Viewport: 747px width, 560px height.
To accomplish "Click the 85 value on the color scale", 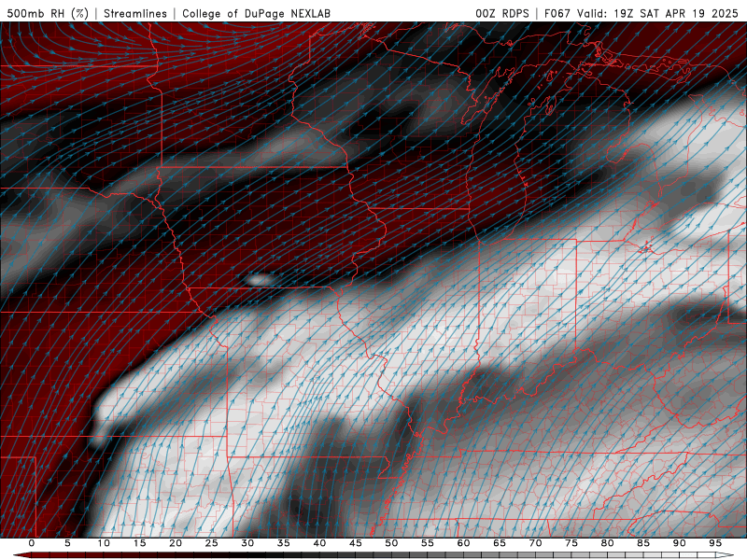I will click(x=643, y=543).
